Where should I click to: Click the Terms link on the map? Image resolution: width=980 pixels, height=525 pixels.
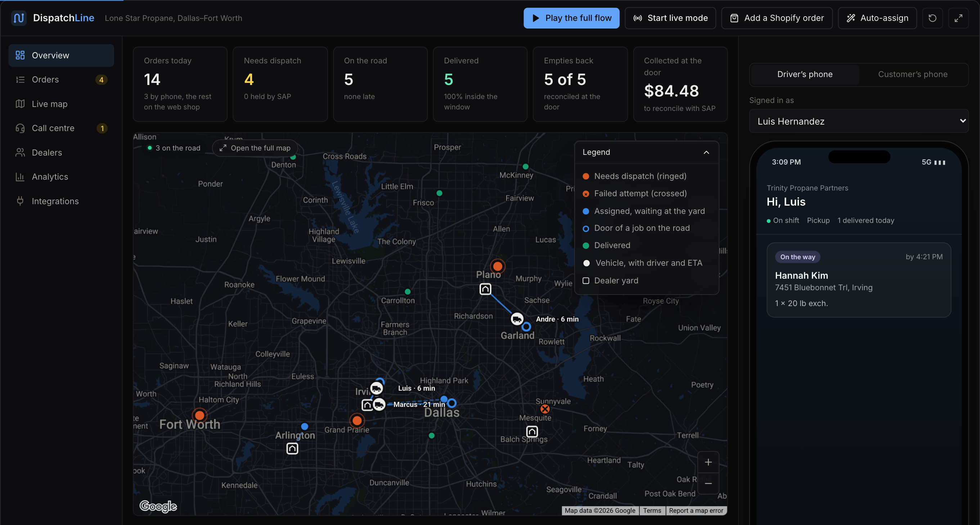tap(652, 511)
